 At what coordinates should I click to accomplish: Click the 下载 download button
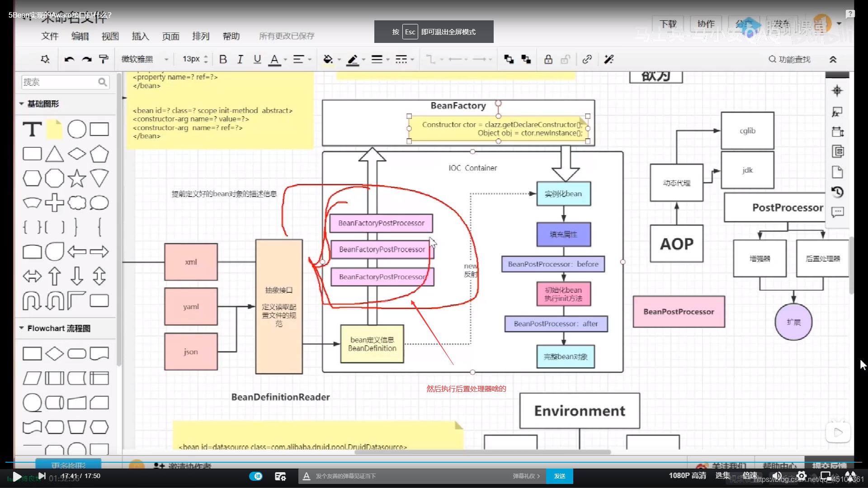(668, 24)
